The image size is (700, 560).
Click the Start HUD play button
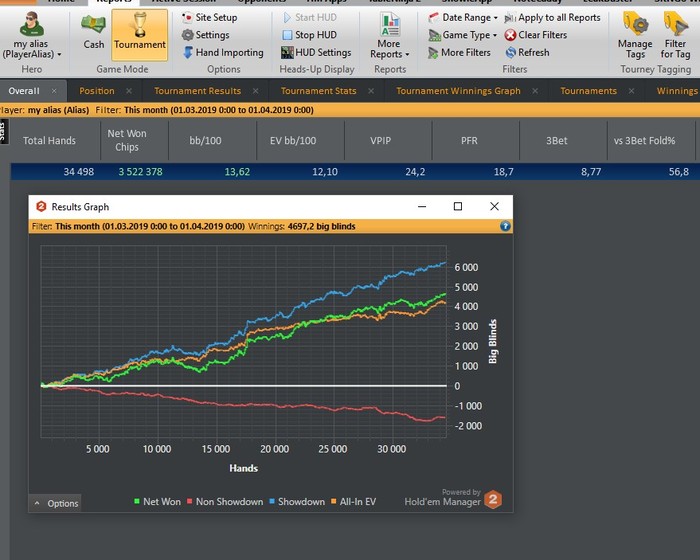[x=310, y=17]
